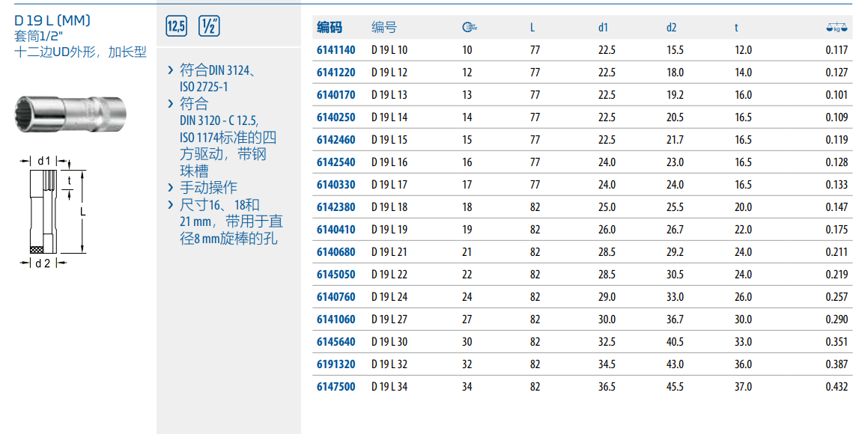This screenshot has height=434, width=868.
Task: Open product code 6142380
Action: point(336,207)
